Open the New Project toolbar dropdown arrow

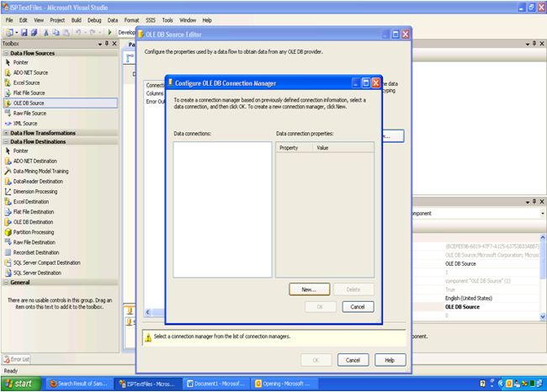click(x=16, y=33)
